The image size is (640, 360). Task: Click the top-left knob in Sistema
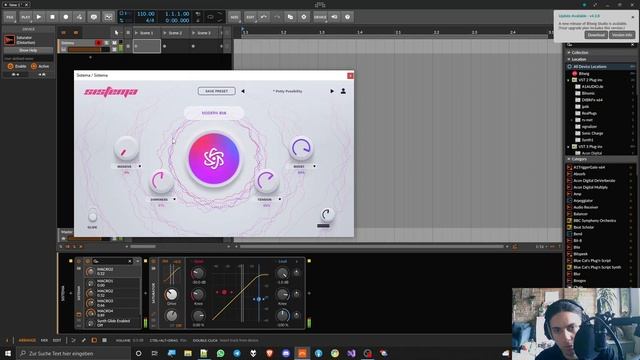pyautogui.click(x=126, y=149)
